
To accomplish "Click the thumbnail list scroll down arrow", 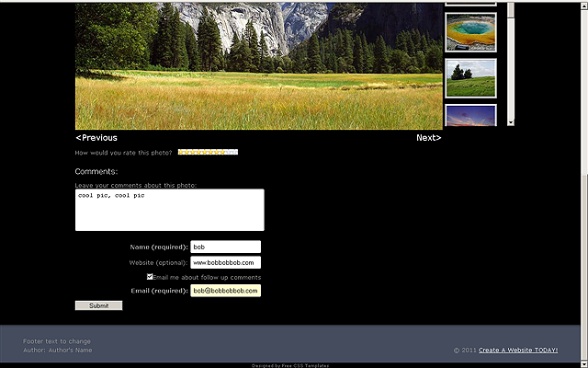I will pos(511,121).
